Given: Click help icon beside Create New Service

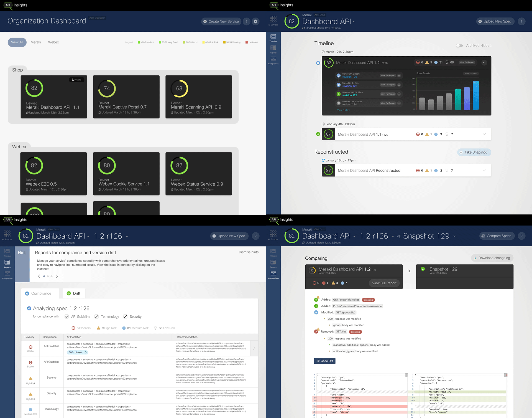Looking at the screenshot, I should (x=246, y=21).
